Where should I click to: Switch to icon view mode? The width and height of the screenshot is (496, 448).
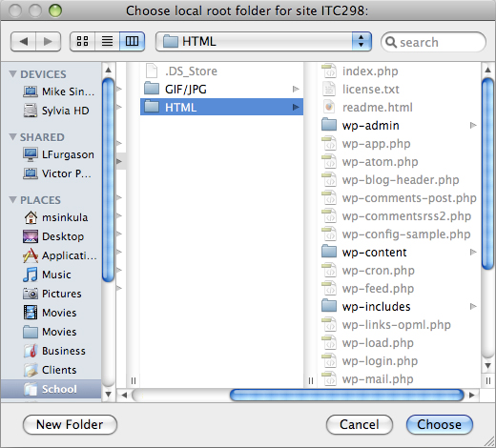click(82, 41)
